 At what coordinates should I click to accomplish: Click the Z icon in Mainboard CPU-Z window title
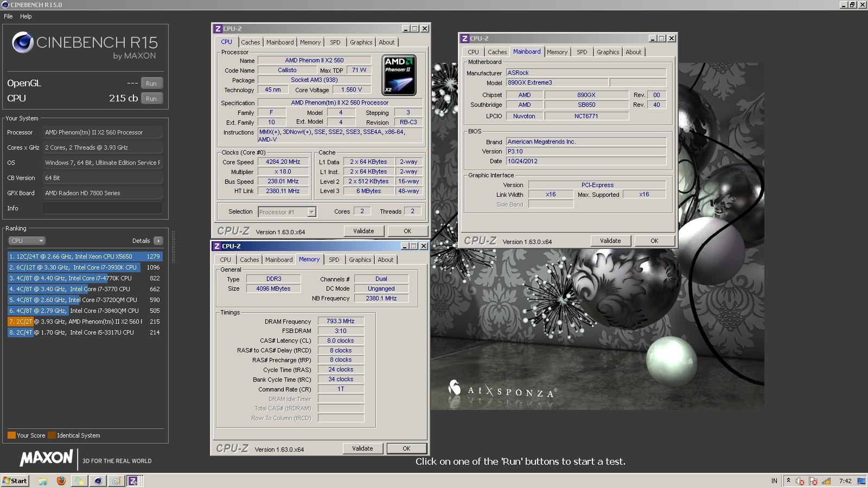point(464,38)
